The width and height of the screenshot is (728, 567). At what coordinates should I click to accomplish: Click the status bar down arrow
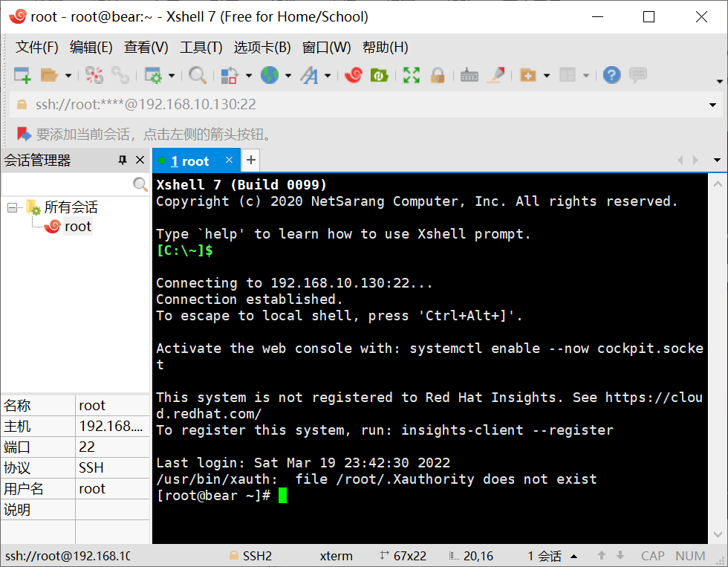[620, 555]
